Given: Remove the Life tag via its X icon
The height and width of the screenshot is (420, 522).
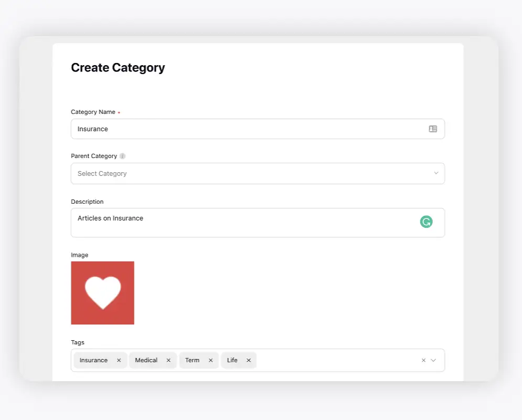Looking at the screenshot, I should (249, 360).
